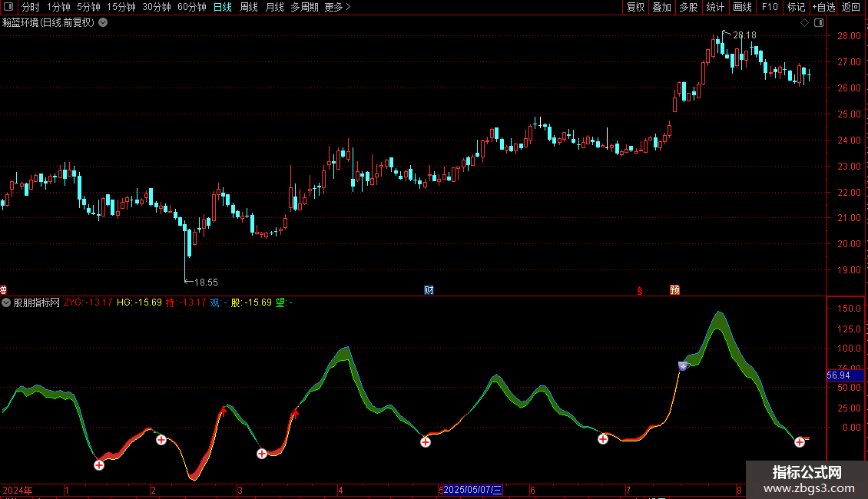Click the ZYG: -13.17 value
Image resolution: width=868 pixels, height=499 pixels.
tap(88, 302)
